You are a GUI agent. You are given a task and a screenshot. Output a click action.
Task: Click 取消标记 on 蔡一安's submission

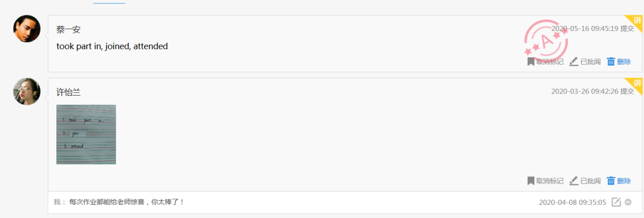pyautogui.click(x=550, y=61)
